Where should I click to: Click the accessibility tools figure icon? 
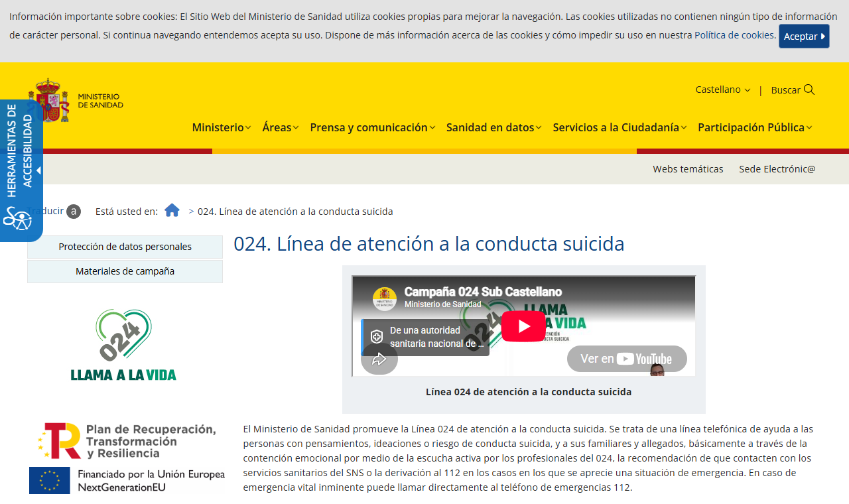pos(17,218)
